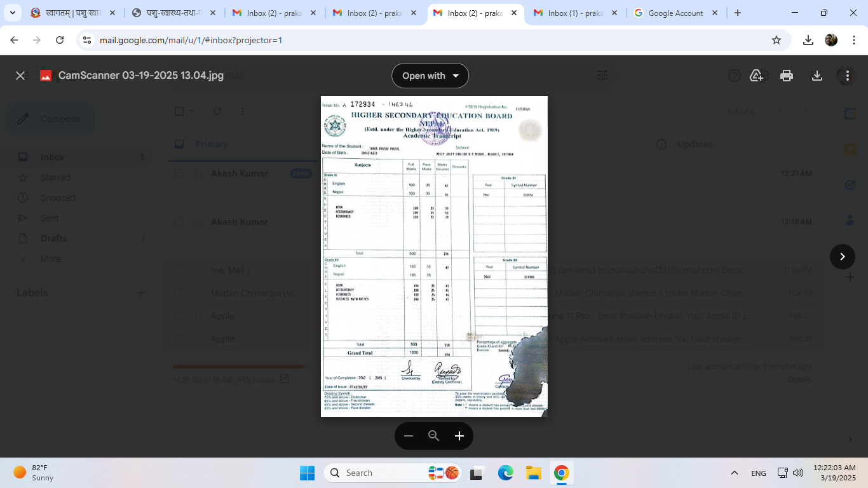This screenshot has height=488, width=868.
Task: Print the CamScanner image
Action: point(787,76)
